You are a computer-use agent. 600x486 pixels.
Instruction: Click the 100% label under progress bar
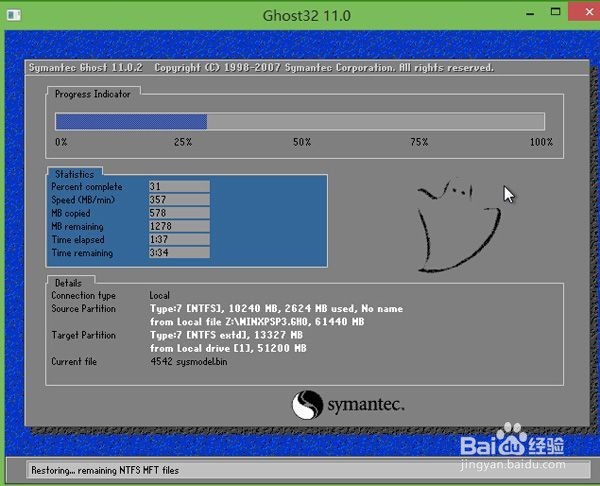pyautogui.click(x=541, y=142)
